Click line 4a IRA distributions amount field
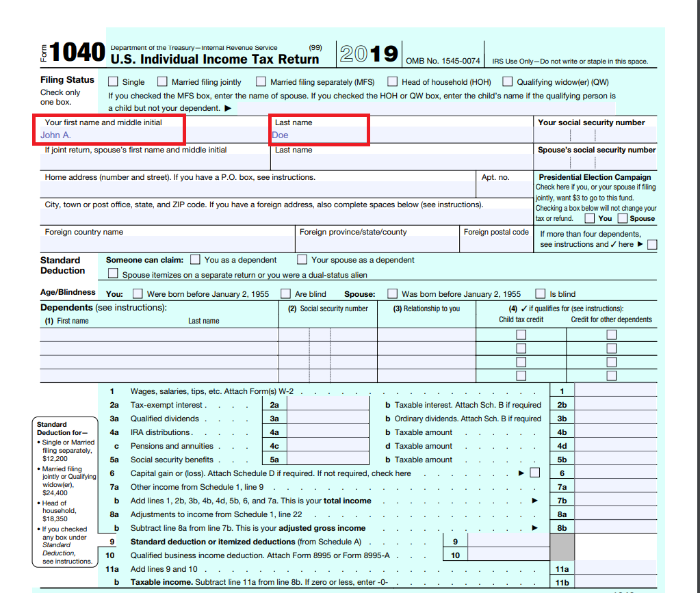 coord(328,432)
